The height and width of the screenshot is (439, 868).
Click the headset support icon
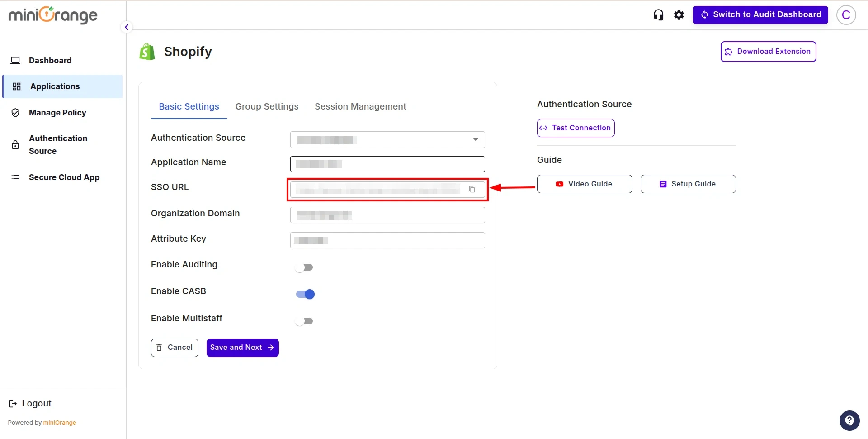point(658,14)
